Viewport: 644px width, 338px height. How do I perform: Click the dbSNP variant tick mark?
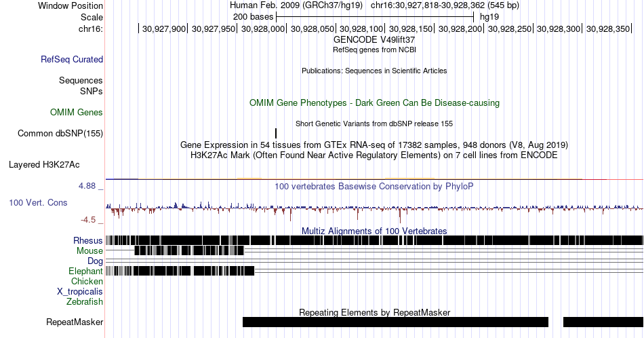tap(276, 133)
